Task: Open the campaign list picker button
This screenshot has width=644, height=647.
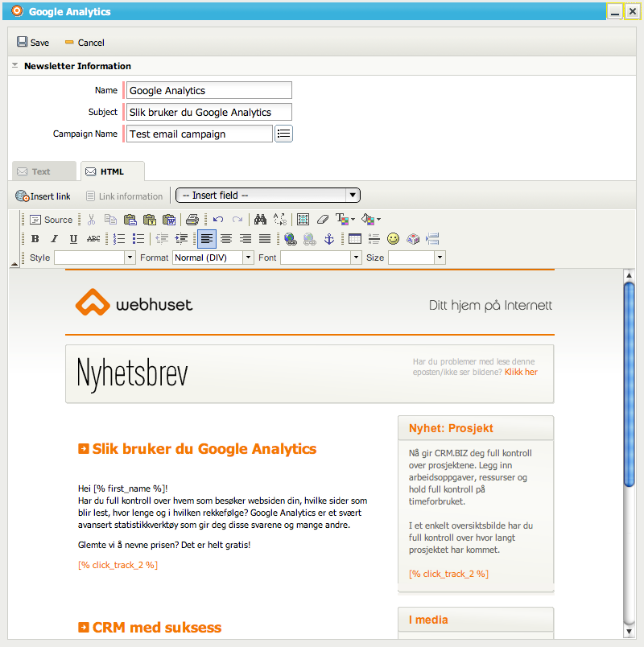Action: [283, 134]
